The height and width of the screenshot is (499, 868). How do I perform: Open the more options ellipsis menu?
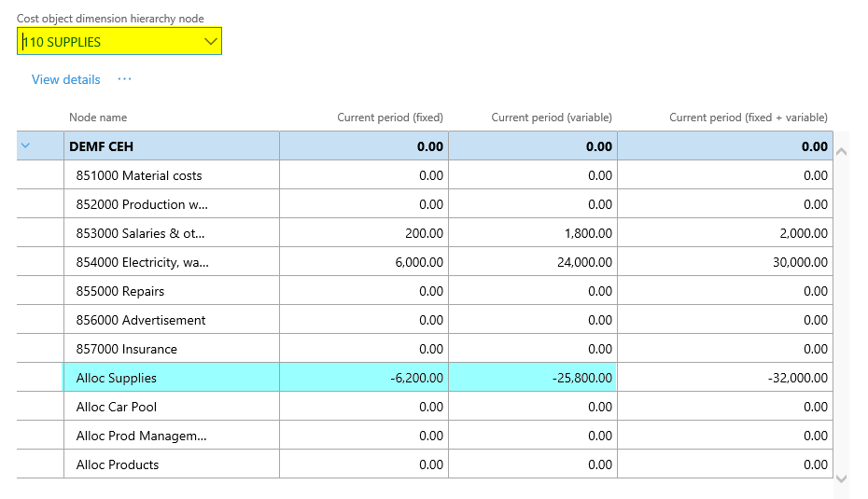[124, 79]
